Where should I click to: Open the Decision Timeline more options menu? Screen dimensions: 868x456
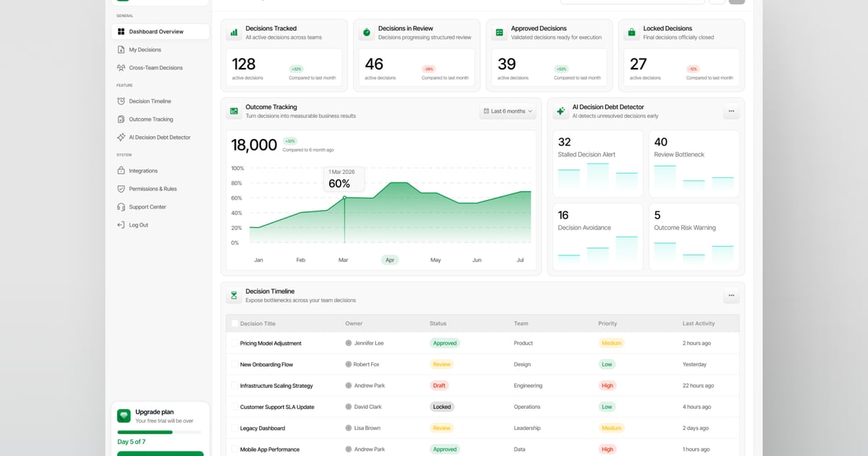click(x=731, y=295)
